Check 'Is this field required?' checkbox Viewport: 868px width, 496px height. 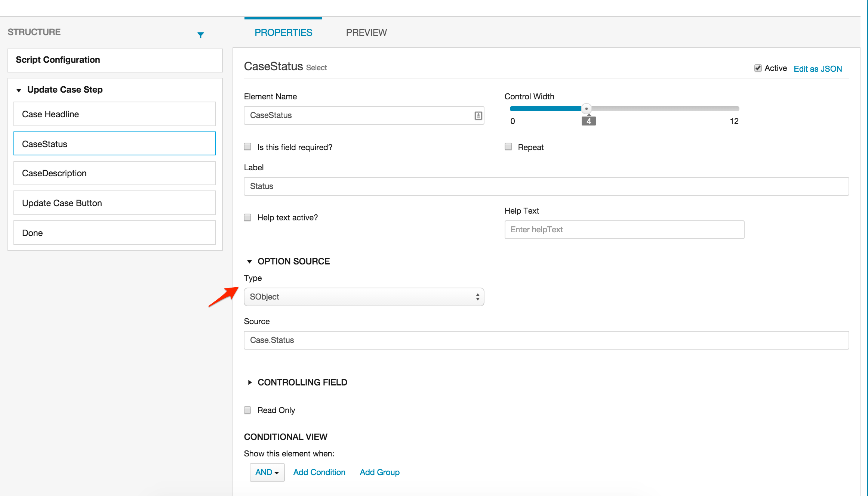pyautogui.click(x=247, y=146)
